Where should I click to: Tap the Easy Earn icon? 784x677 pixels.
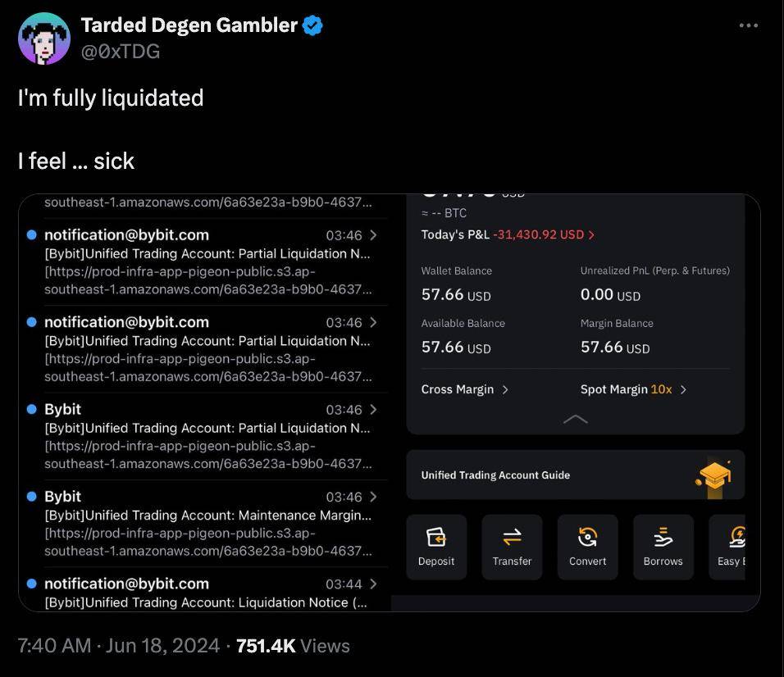coord(737,538)
